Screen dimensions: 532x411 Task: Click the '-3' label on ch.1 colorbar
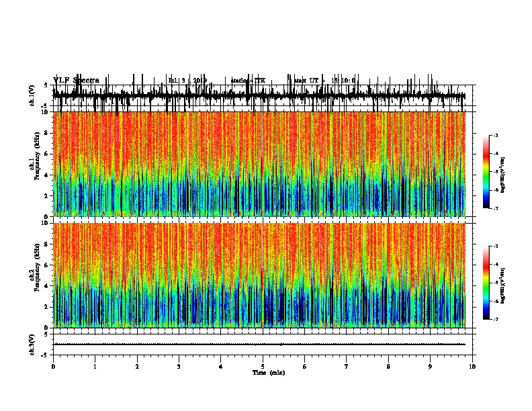point(495,135)
